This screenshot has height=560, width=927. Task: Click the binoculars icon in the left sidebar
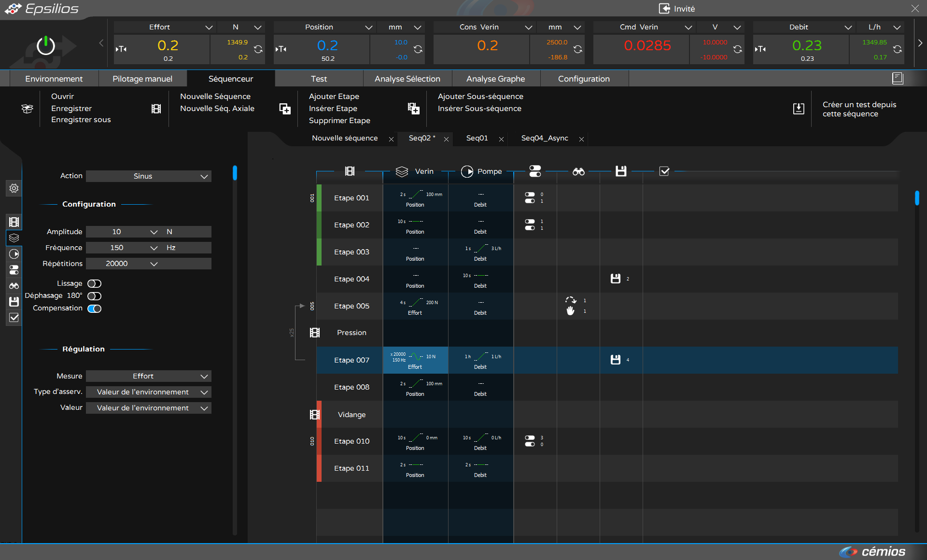14,286
